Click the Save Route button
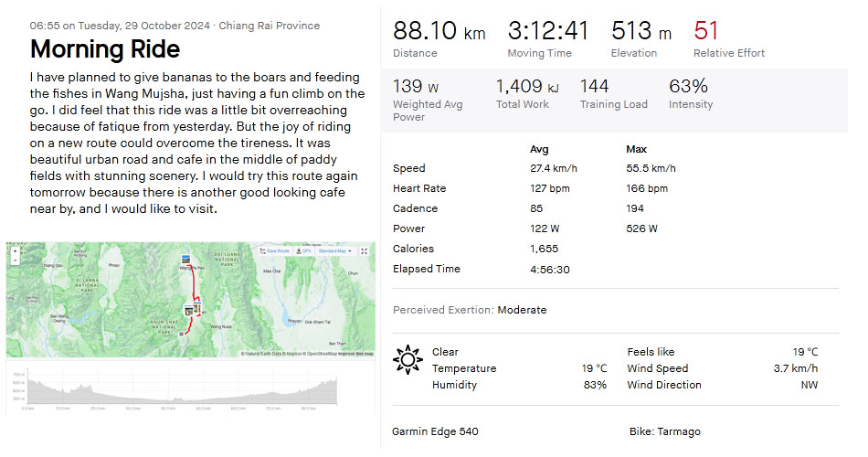The height and width of the screenshot is (457, 868). [275, 251]
